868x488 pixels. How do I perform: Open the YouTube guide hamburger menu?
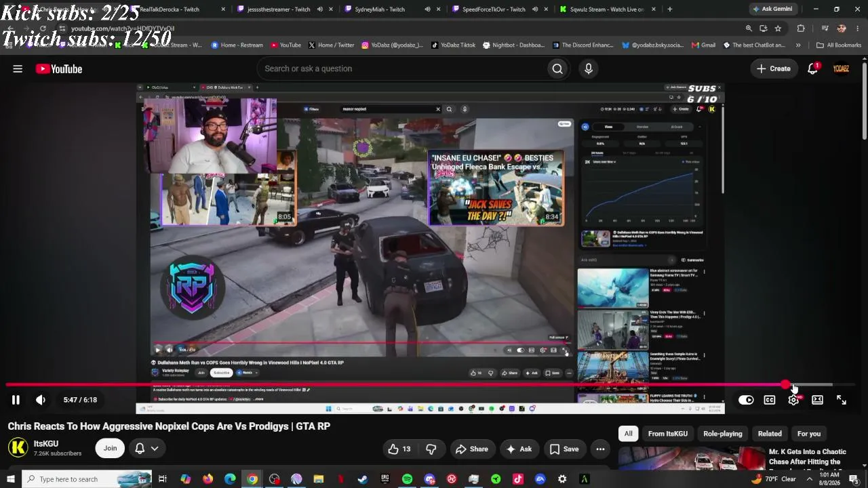[x=18, y=68]
